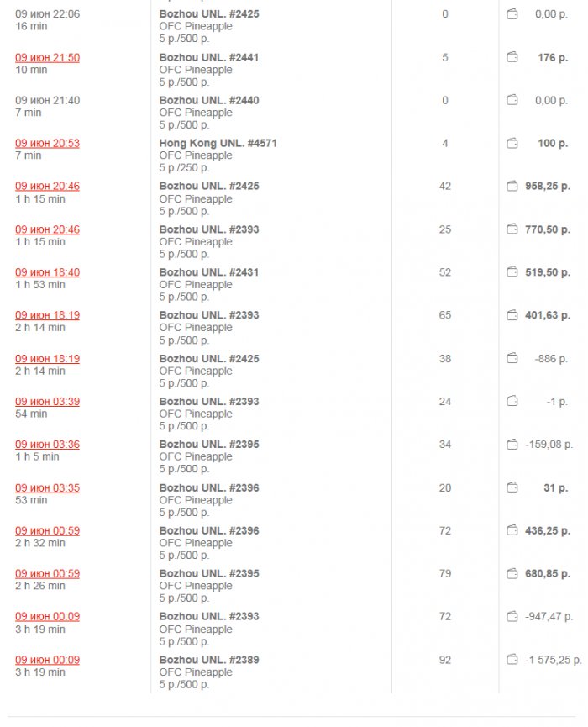Screen dimensions: 588x727
Task: Select the Bozhou UNL. #2389 table name
Action: (x=209, y=660)
